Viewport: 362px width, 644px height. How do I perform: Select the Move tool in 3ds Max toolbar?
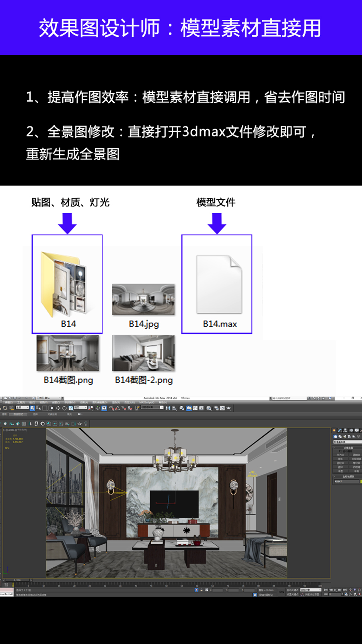(x=58, y=408)
